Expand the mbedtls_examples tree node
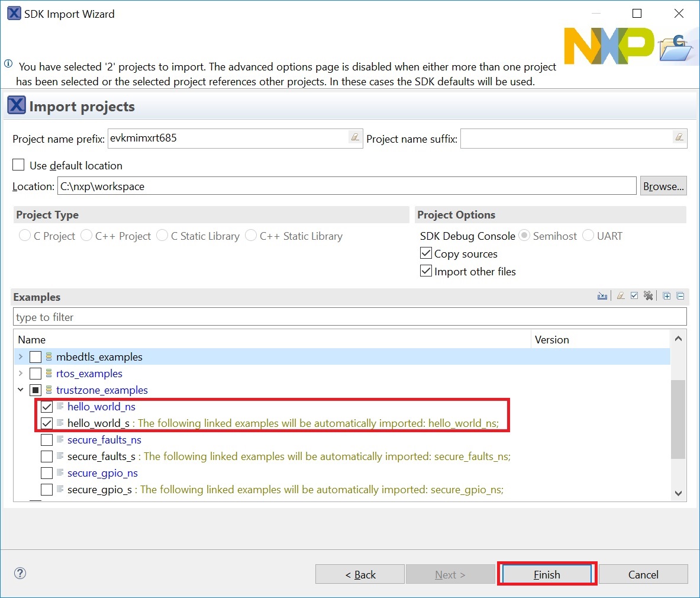The image size is (700, 598). click(21, 357)
